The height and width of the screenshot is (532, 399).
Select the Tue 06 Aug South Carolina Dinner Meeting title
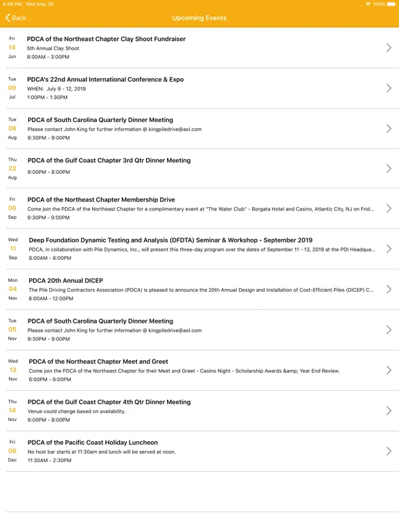[x=100, y=120]
